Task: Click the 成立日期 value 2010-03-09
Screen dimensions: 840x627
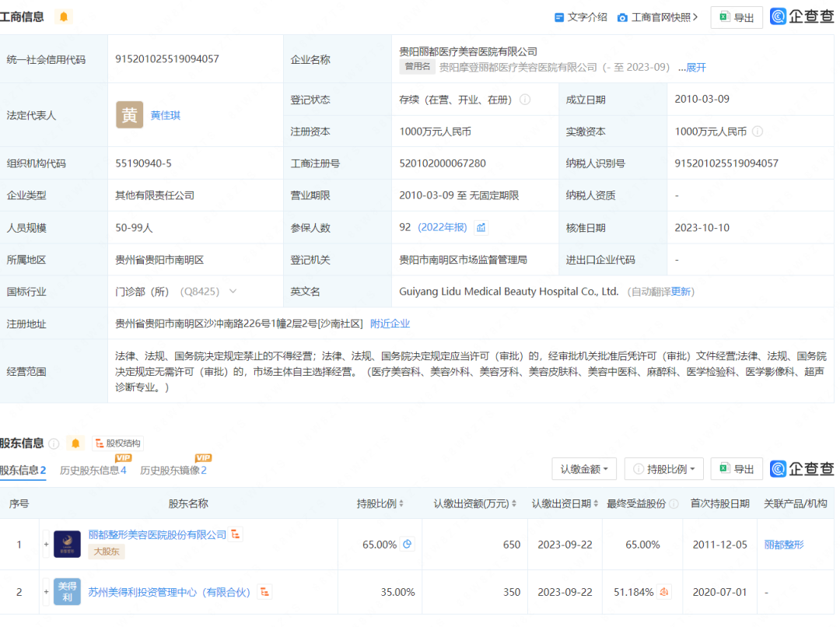Action: point(702,99)
